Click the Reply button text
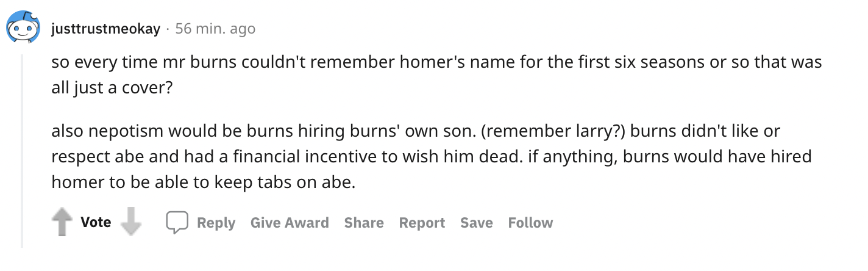The height and width of the screenshot is (271, 868). pyautogui.click(x=216, y=223)
